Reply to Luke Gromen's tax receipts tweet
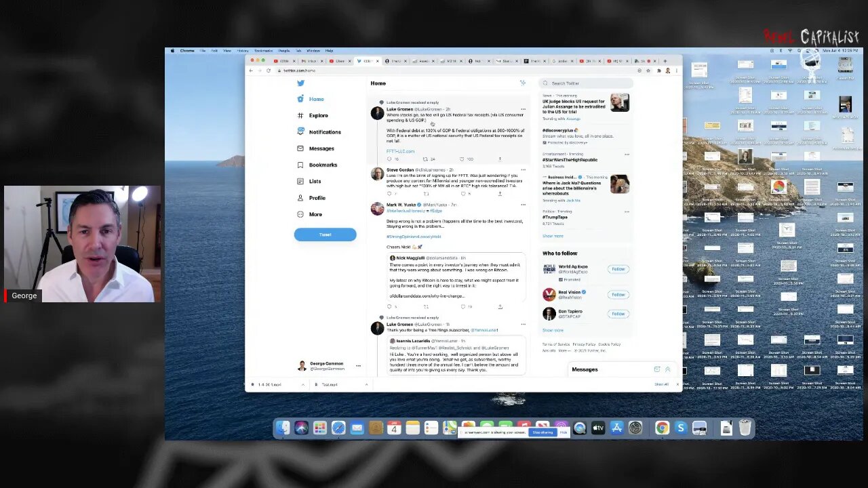 point(389,159)
